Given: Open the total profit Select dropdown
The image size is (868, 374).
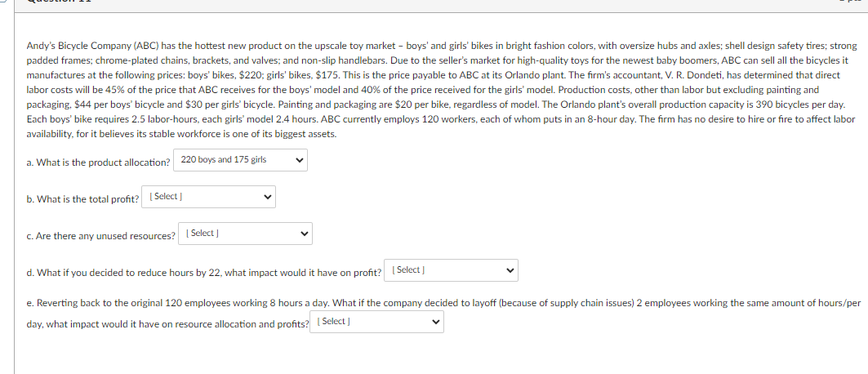Looking at the screenshot, I should click(x=210, y=197).
